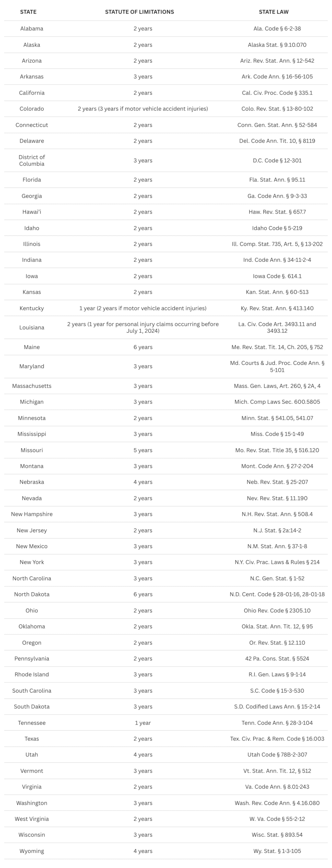Image resolution: width=332 pixels, height=868 pixels.
Task: Click N.Y. Civ. Prac. Laws & Rules citation
Action: (277, 562)
